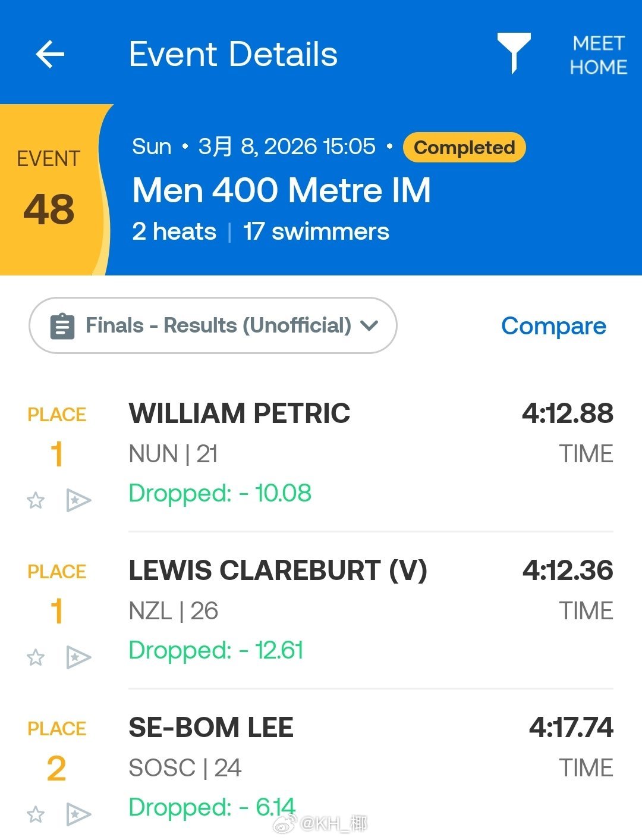Toggle favorite status on Lewis Clareburt

pos(36,657)
